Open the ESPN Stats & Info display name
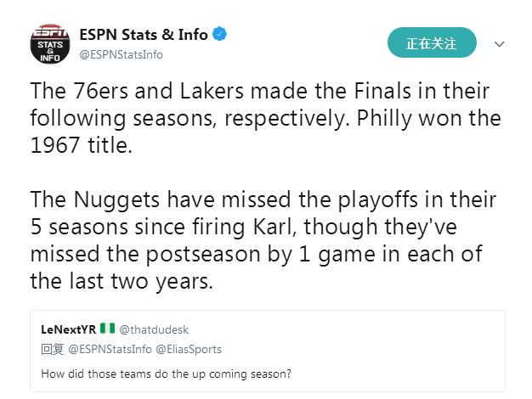 [x=143, y=35]
